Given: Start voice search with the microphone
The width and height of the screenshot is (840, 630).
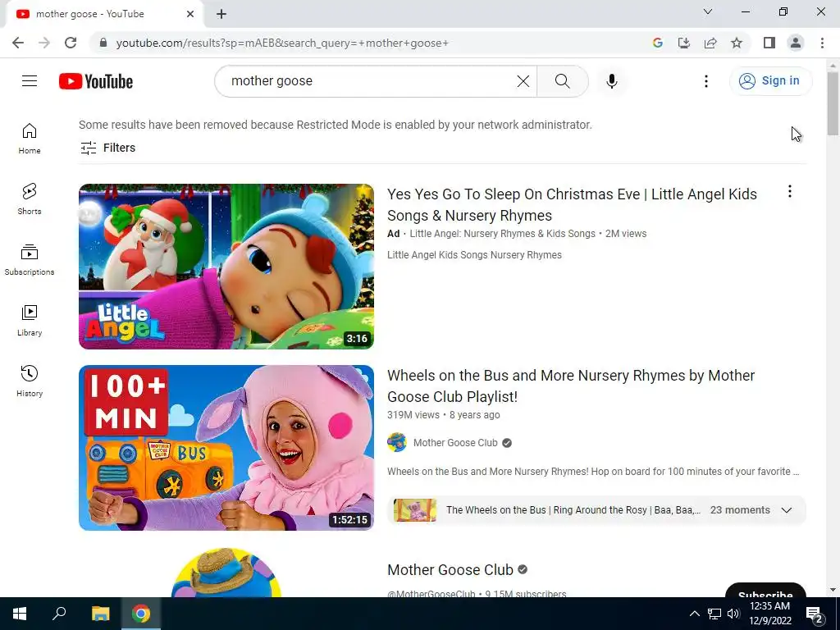Looking at the screenshot, I should pyautogui.click(x=612, y=81).
